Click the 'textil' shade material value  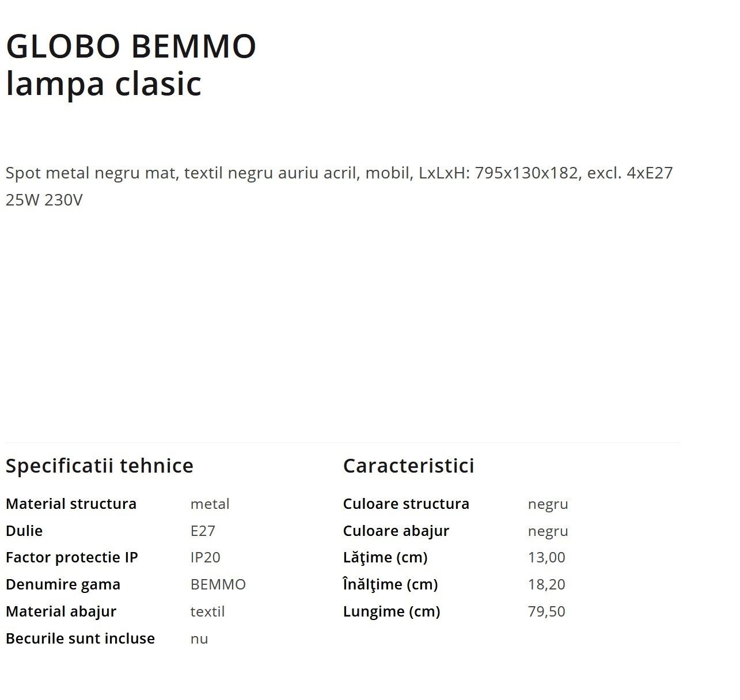pos(207,611)
